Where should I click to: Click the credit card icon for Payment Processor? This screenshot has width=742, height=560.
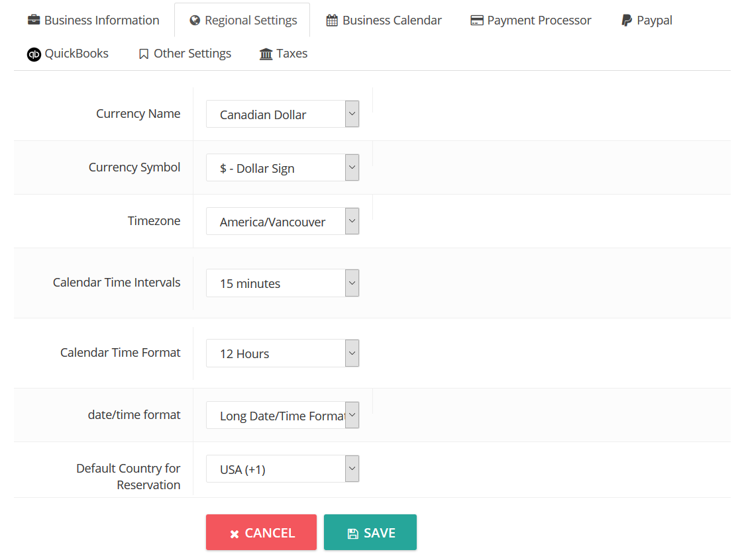[x=476, y=21]
